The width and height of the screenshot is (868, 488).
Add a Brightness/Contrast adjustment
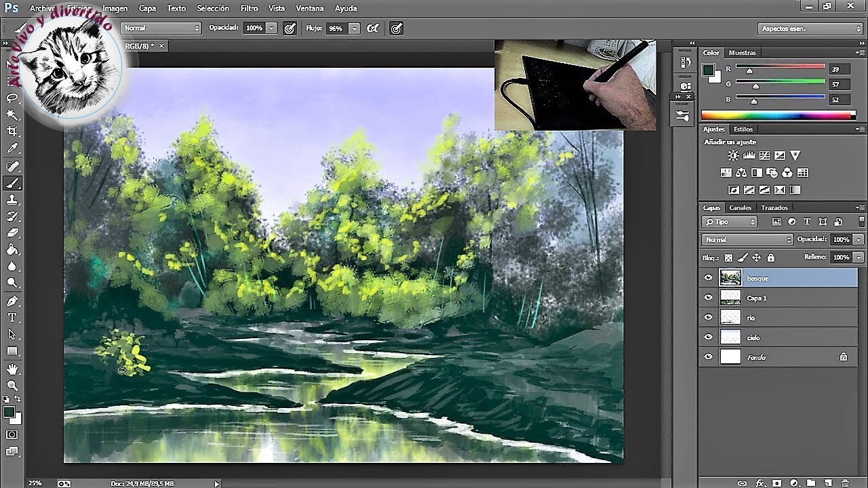[734, 155]
